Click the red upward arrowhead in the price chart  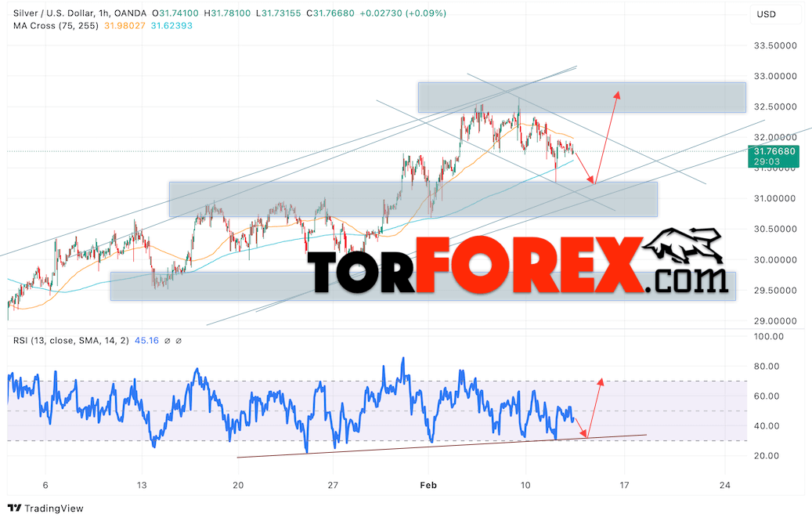(x=617, y=95)
